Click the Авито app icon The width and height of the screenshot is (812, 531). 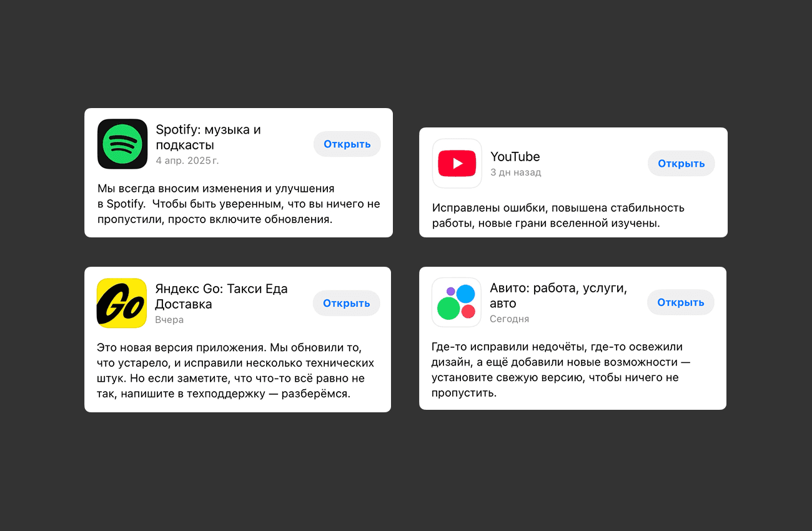click(x=457, y=302)
